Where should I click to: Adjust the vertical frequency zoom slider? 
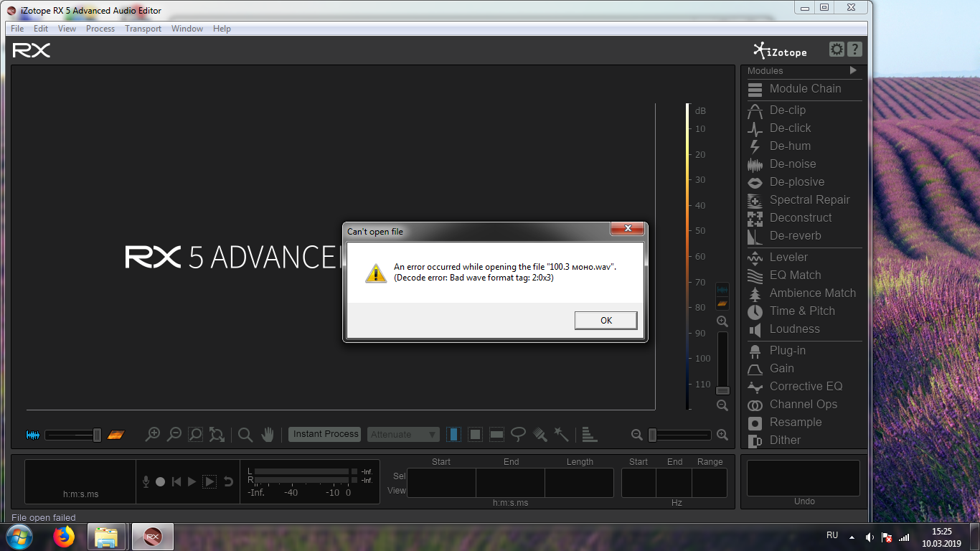coord(722,363)
